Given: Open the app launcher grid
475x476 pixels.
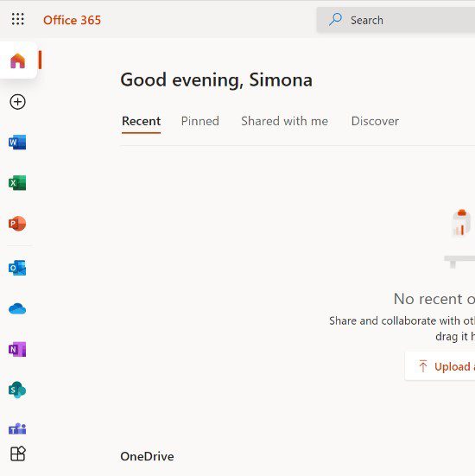Looking at the screenshot, I should (17, 19).
